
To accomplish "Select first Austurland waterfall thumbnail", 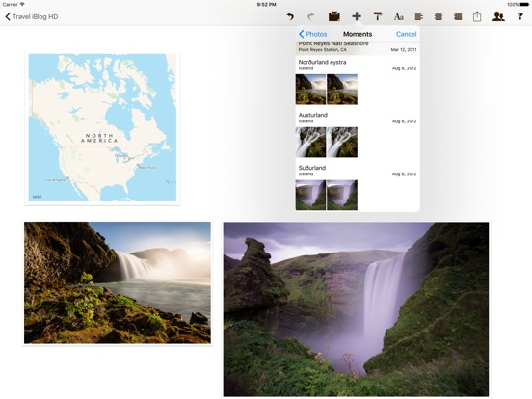I will pos(310,143).
